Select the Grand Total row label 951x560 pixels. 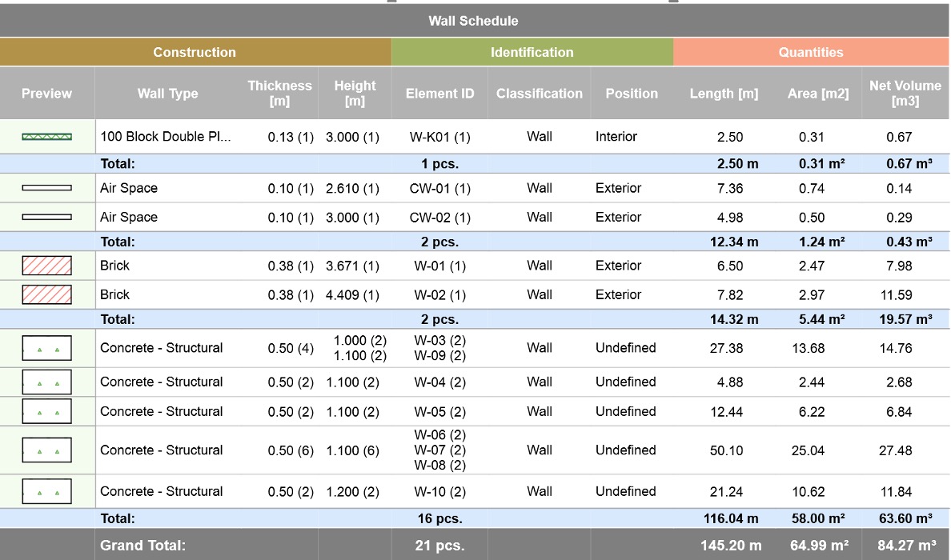(142, 546)
